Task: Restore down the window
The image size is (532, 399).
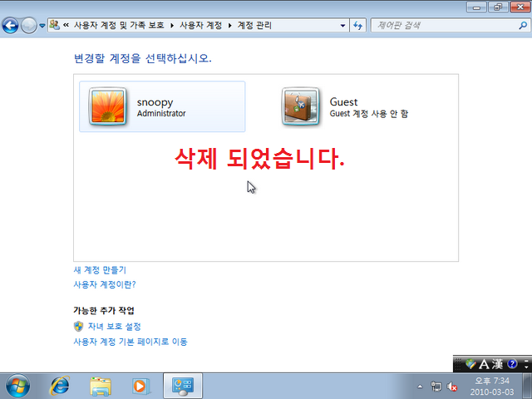Action: coord(498,7)
